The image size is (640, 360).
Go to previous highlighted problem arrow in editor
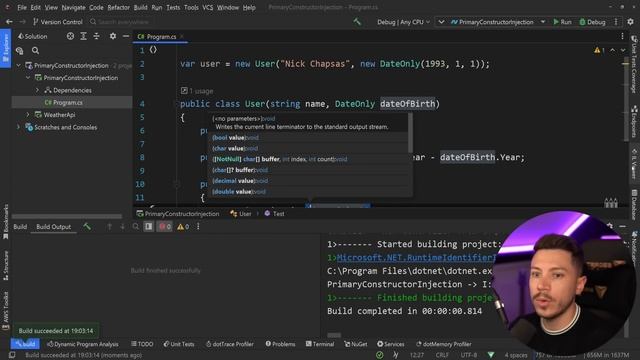613,50
